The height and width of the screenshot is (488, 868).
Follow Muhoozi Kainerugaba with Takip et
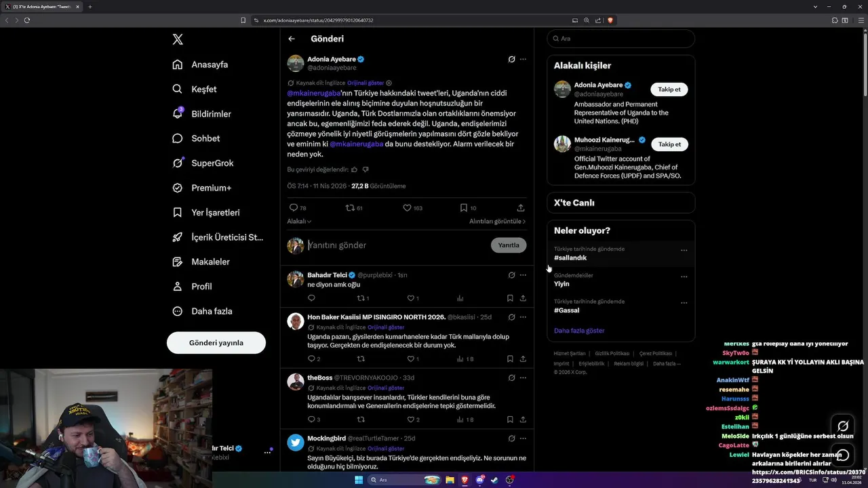(669, 144)
